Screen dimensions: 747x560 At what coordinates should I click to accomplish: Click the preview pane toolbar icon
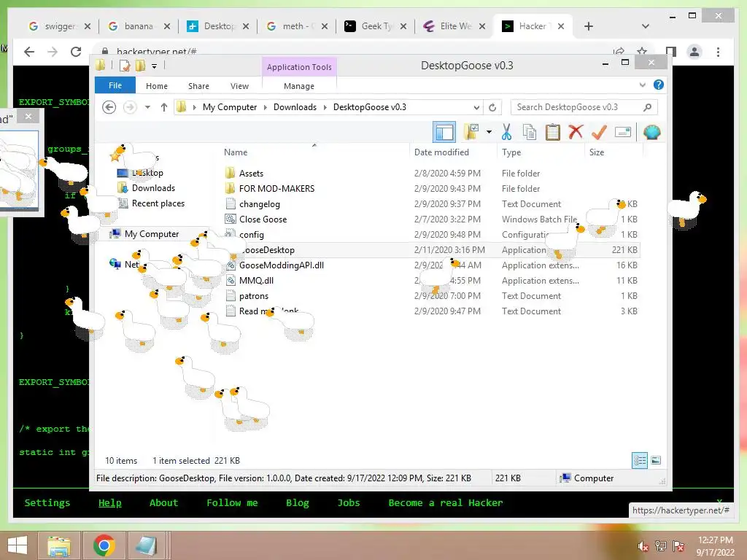[444, 132]
